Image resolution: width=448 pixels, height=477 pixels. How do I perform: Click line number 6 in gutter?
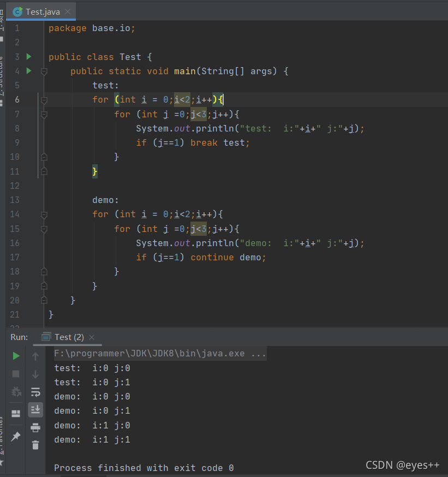pos(17,100)
